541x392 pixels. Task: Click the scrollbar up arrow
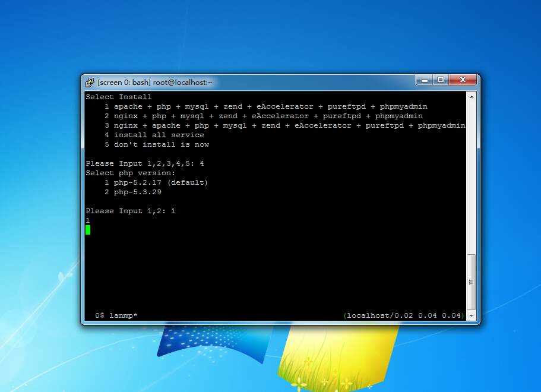pyautogui.click(x=471, y=96)
